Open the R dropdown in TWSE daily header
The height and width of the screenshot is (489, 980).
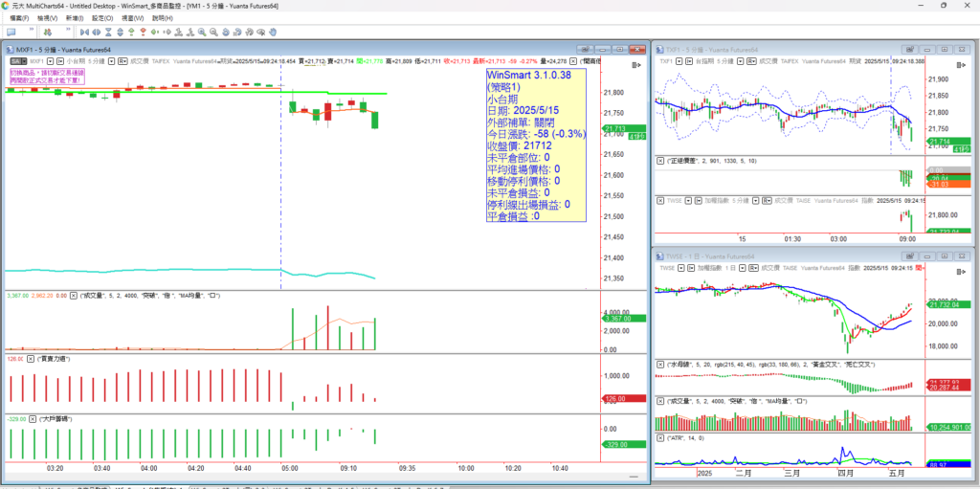(x=753, y=268)
